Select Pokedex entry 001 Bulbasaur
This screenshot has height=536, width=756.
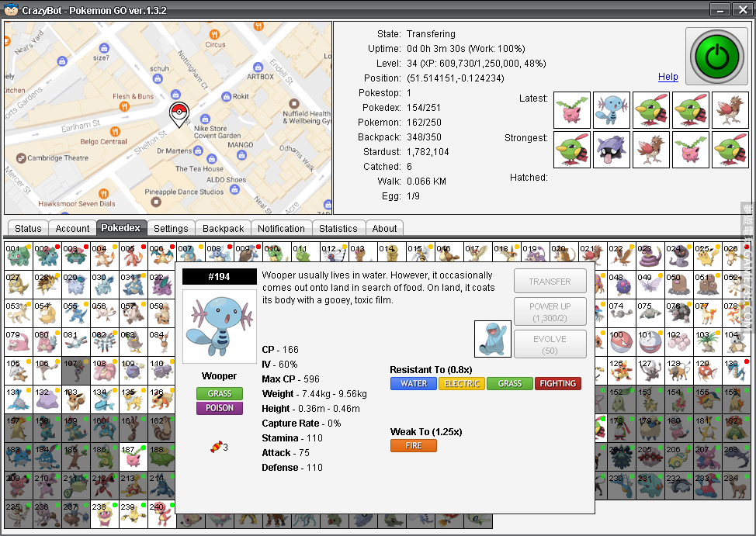click(19, 256)
